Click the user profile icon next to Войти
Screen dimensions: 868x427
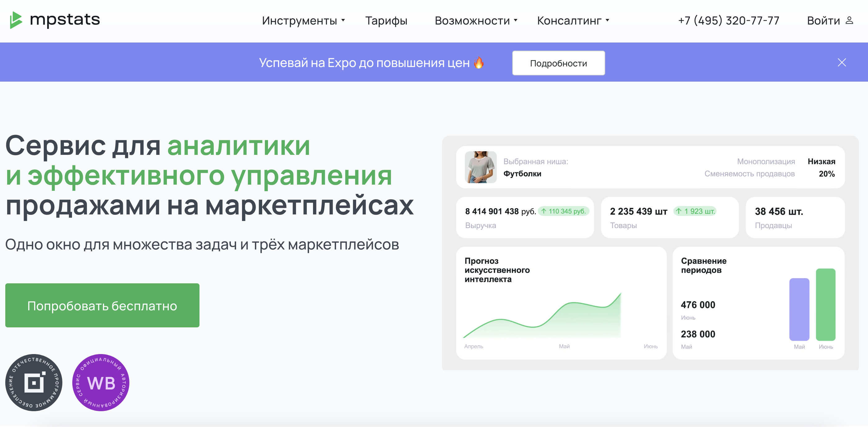click(x=849, y=20)
